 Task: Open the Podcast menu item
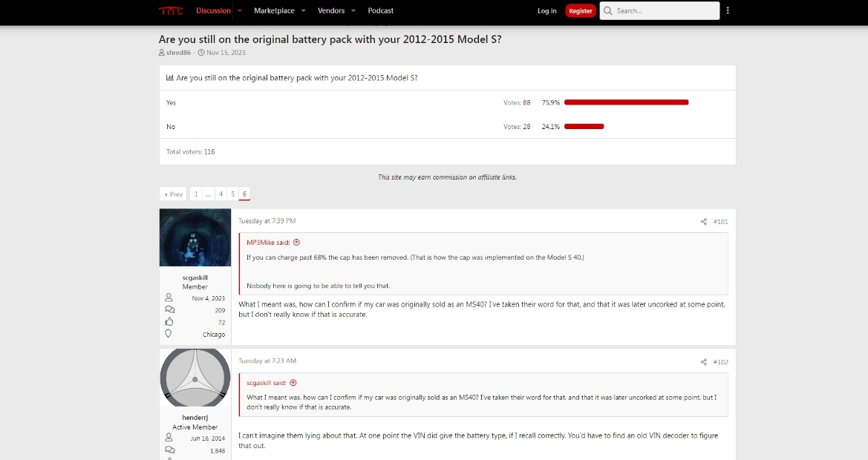381,10
